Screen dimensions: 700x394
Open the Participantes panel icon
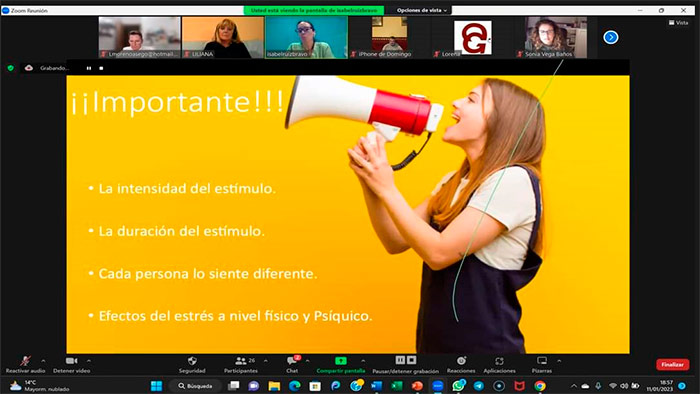click(241, 361)
